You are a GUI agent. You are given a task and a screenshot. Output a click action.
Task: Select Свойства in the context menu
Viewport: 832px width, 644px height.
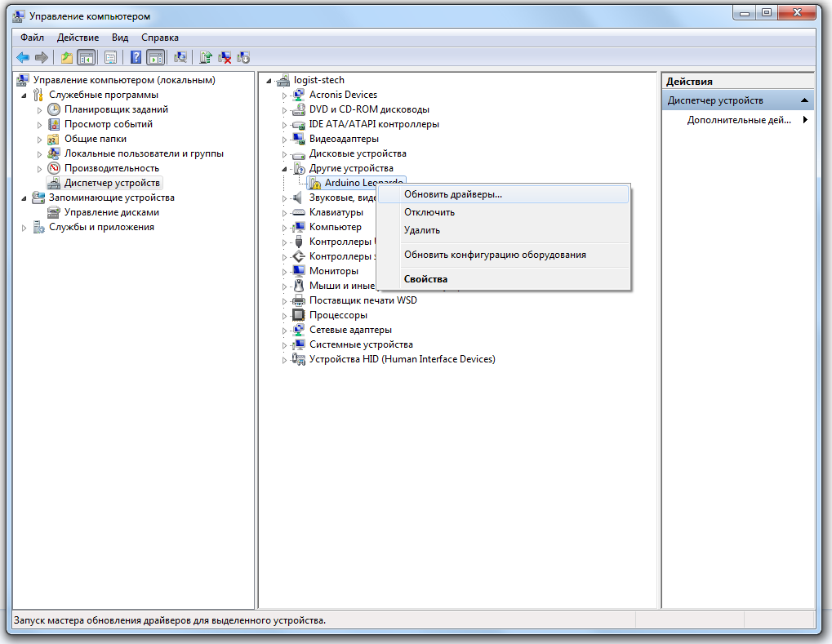point(425,279)
